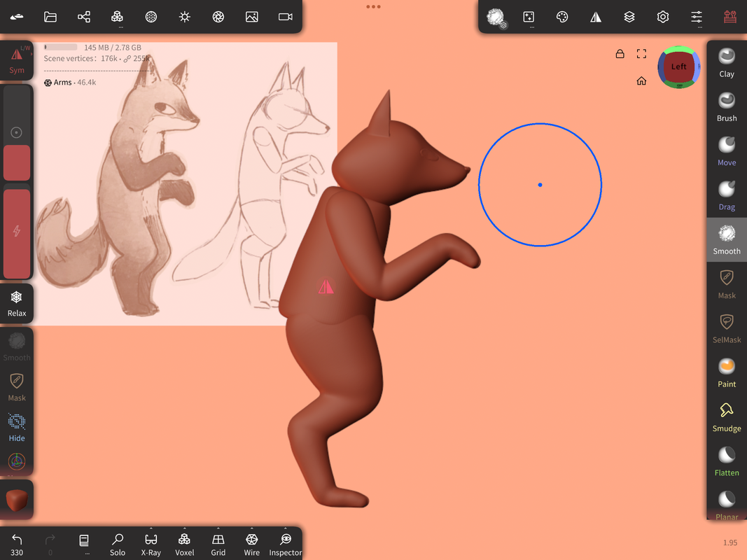Open the Settings gear menu
This screenshot has width=747, height=560.
[663, 17]
